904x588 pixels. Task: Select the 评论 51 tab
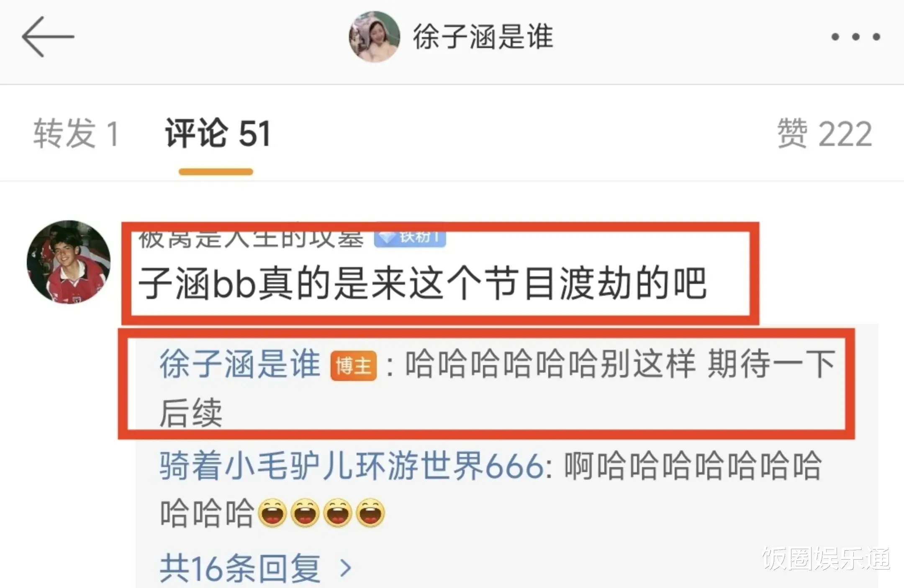(x=218, y=134)
